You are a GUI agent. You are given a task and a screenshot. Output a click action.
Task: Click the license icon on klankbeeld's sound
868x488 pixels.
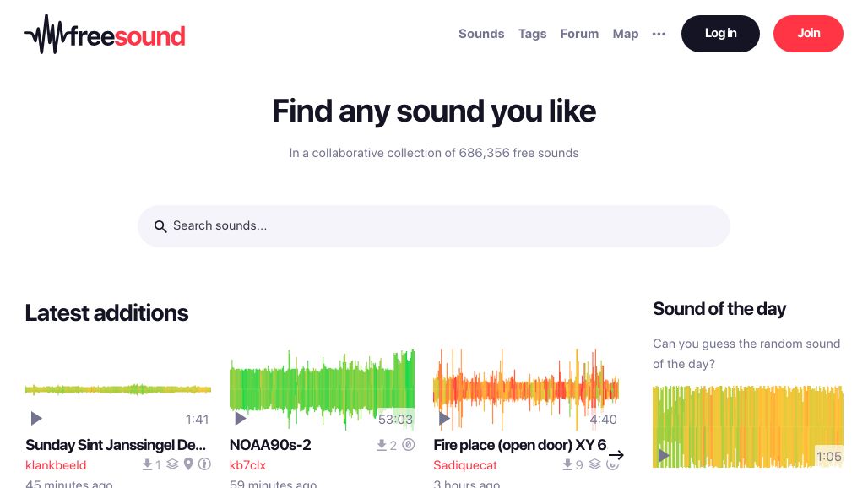tap(205, 464)
